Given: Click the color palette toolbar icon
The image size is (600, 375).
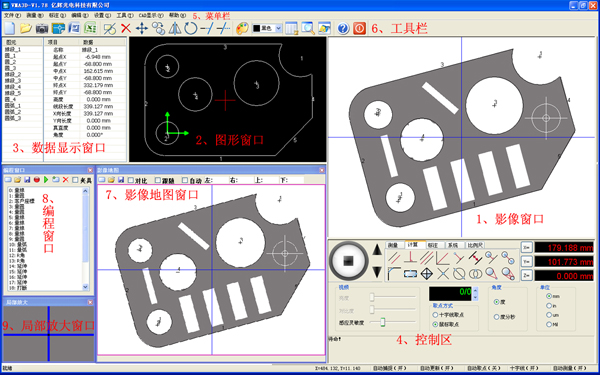Looking at the screenshot, I should tap(242, 28).
